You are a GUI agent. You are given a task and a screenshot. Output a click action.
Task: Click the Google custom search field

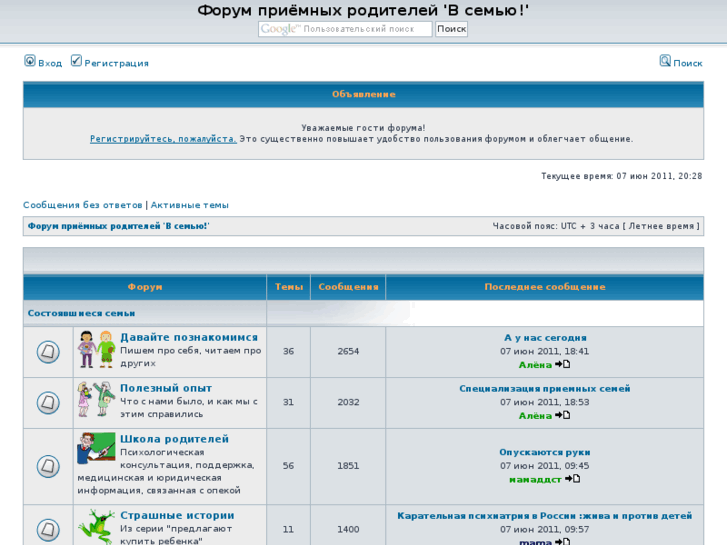[x=345, y=29]
